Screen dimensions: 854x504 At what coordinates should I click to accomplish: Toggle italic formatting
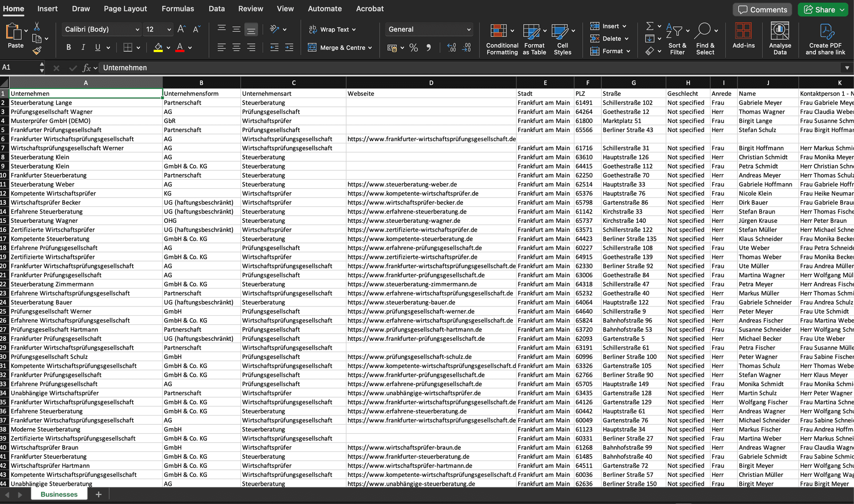[x=83, y=47]
